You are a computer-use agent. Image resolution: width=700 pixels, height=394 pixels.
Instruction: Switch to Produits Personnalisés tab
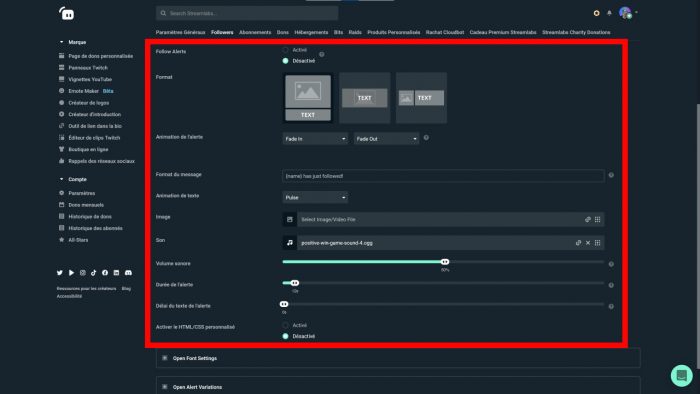pyautogui.click(x=394, y=33)
